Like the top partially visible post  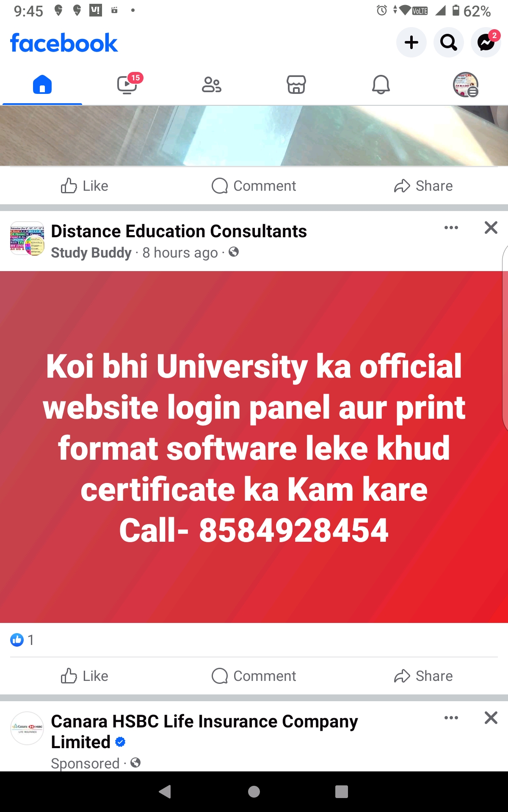coord(85,186)
